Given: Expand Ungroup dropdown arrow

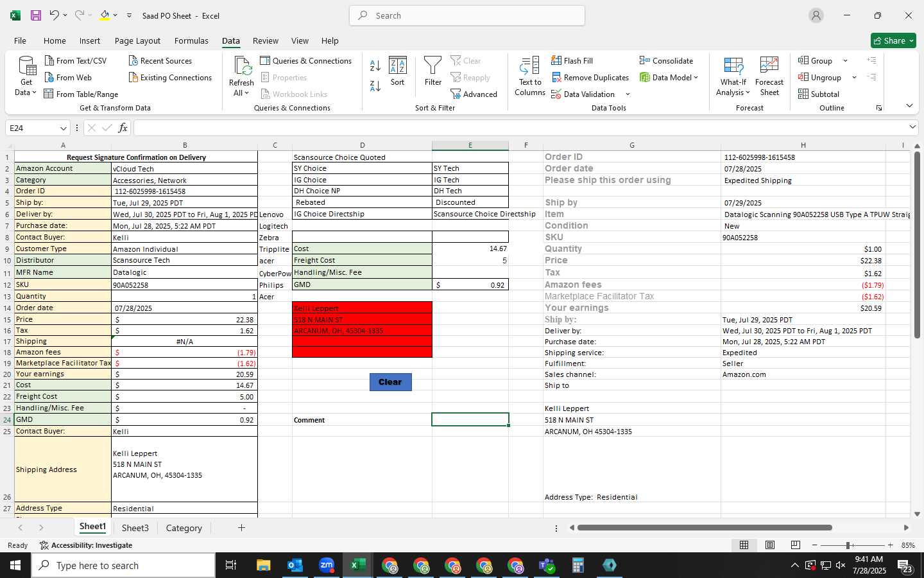Looking at the screenshot, I should coord(854,78).
